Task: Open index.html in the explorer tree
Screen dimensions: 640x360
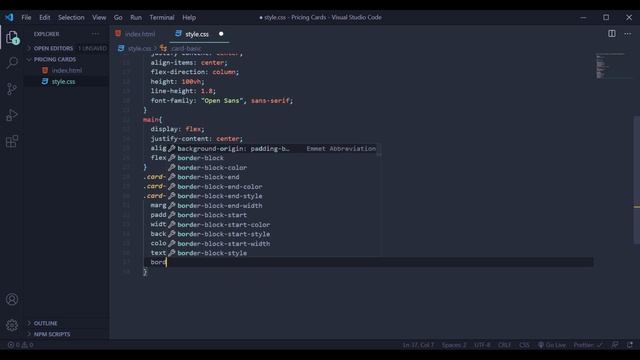Action: point(67,70)
